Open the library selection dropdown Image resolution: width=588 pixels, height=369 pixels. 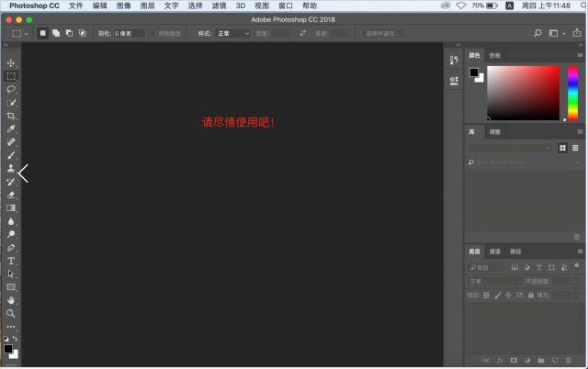[511, 149]
